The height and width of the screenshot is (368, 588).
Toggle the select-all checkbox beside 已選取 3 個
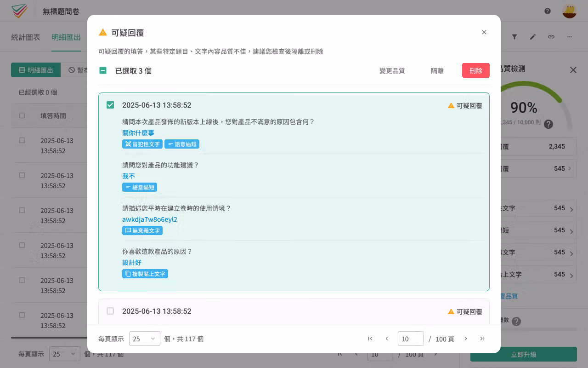pos(103,70)
